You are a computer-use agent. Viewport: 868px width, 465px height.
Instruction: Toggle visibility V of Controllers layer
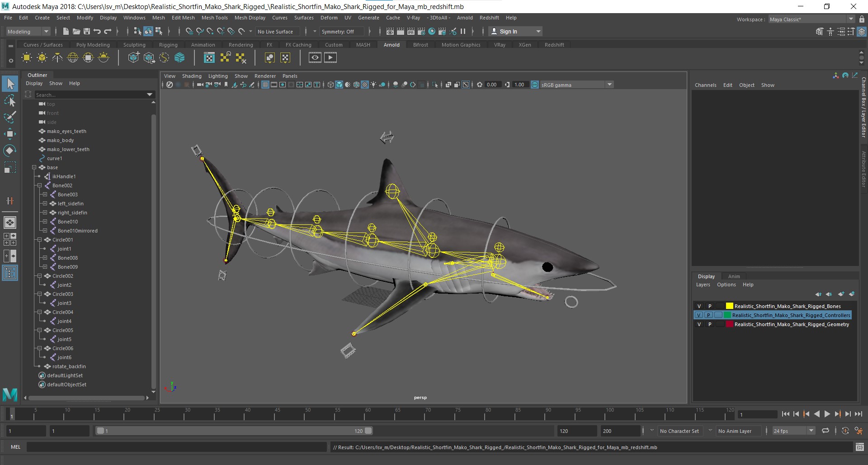coord(699,315)
